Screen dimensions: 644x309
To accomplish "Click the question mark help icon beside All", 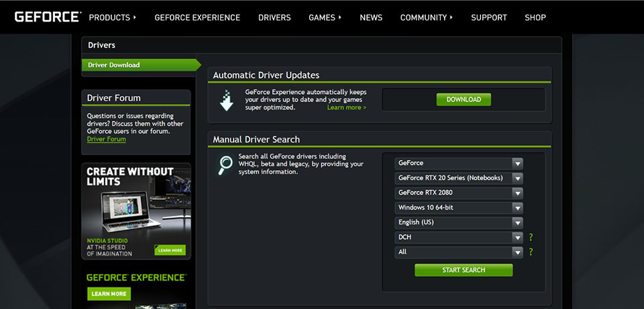I will coord(531,252).
